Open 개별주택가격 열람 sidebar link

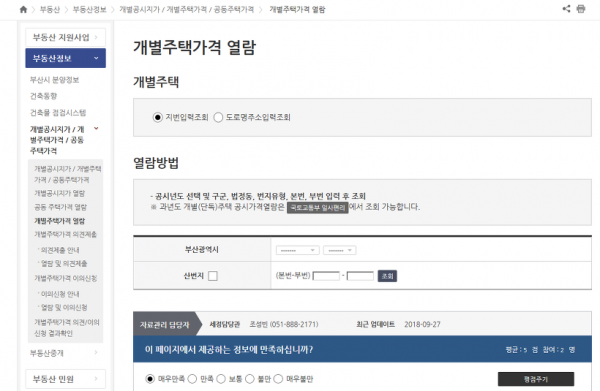tap(59, 221)
